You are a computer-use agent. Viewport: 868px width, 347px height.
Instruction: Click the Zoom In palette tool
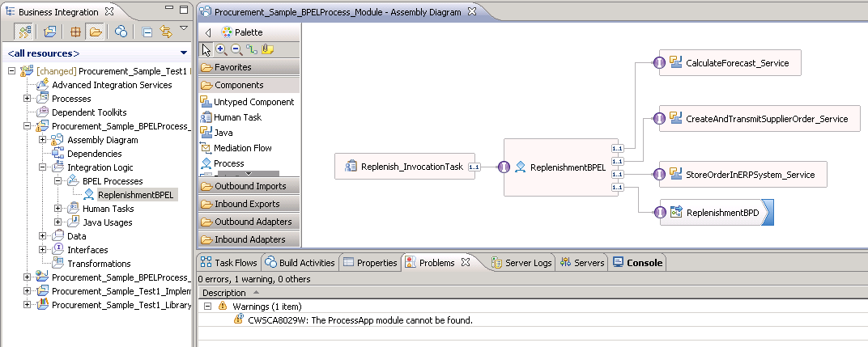221,49
